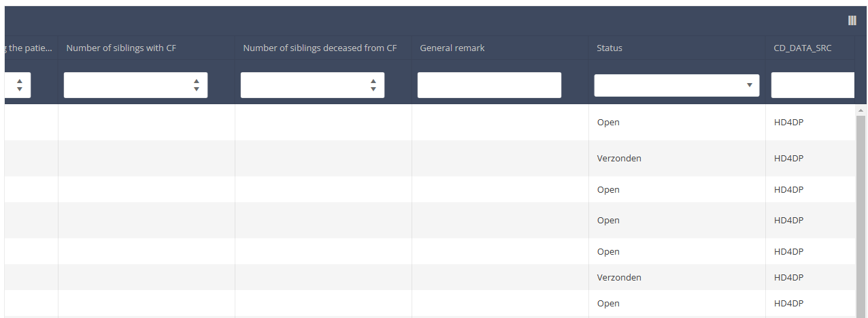Image resolution: width=868 pixels, height=318 pixels.
Task: Sort by General remark column header
Action: 452,48
